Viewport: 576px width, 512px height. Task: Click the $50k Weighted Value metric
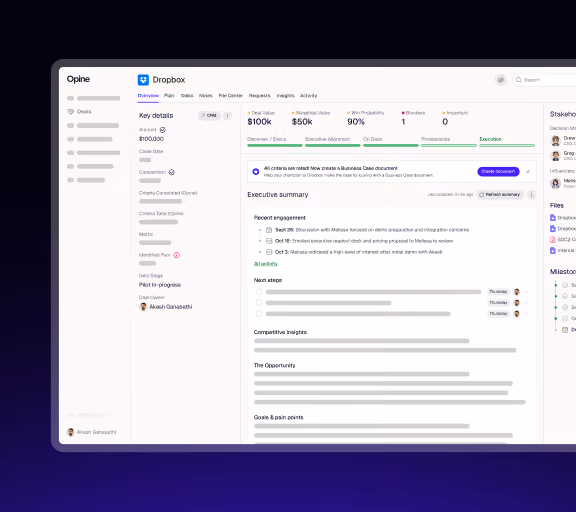tap(302, 122)
